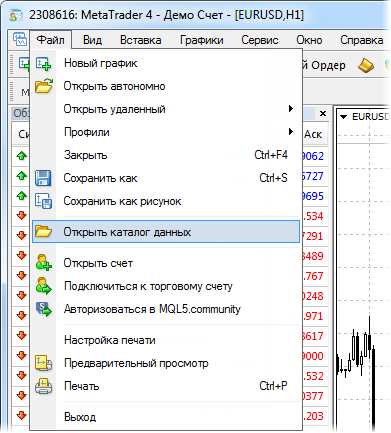Open the Вставка menu
Viewport: 391px width, 433px height.
pyautogui.click(x=141, y=40)
